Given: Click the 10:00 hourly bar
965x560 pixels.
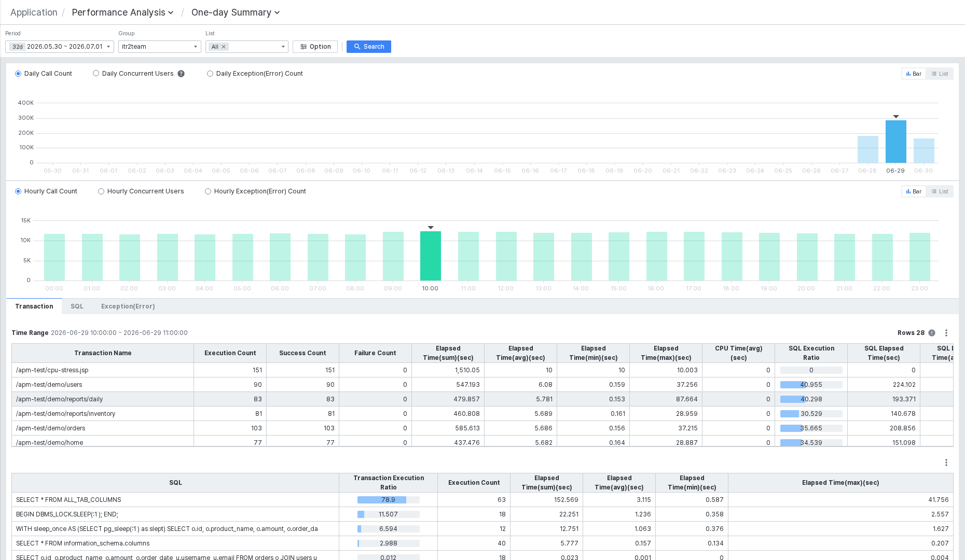Looking at the screenshot, I should coord(431,256).
